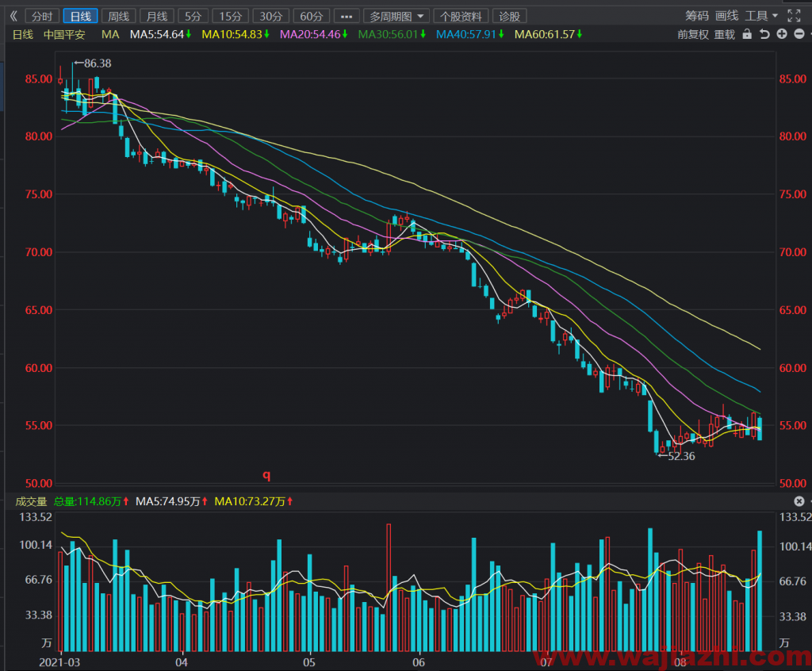Click the 06 month axis label
The width and height of the screenshot is (812, 671).
419,662
